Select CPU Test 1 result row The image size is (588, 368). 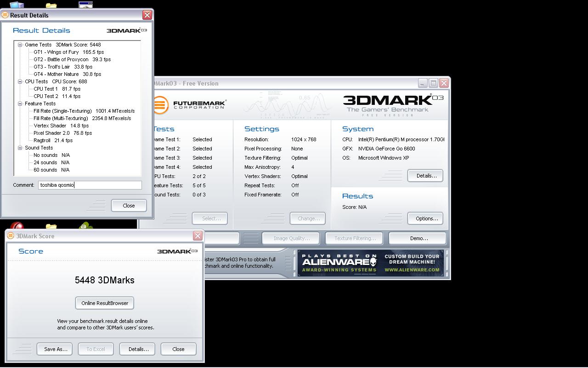click(57, 89)
